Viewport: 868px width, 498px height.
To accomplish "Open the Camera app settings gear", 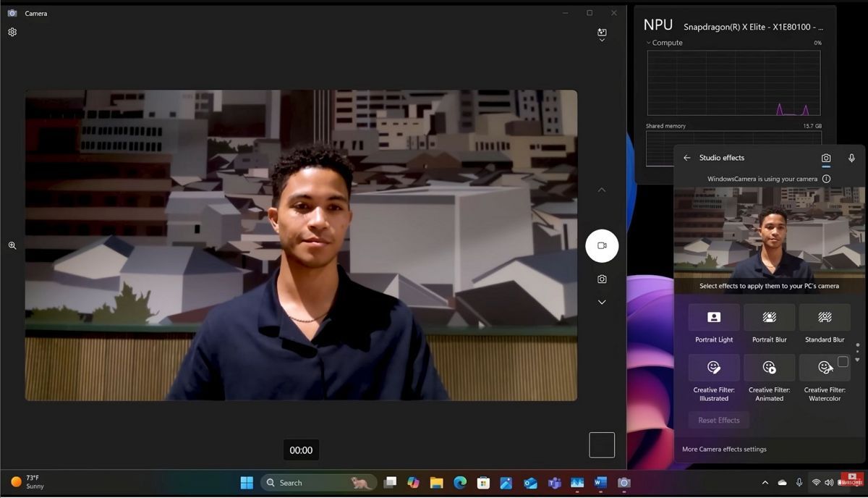I will tap(12, 32).
